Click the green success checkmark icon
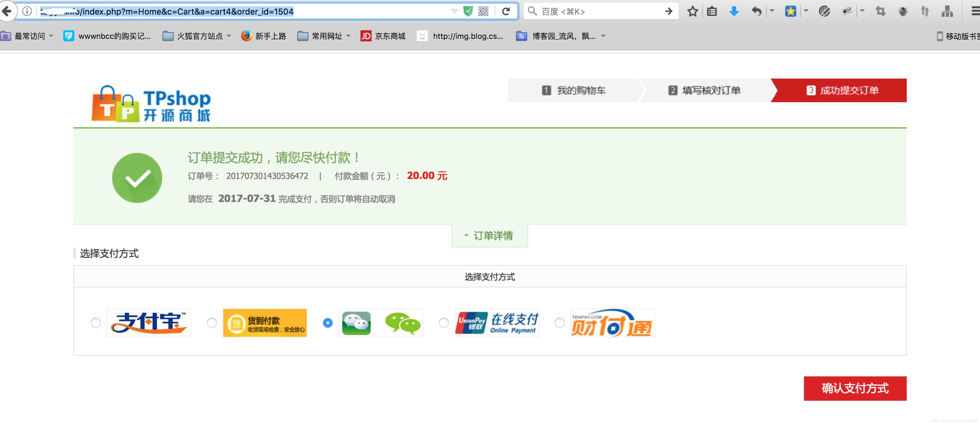 [137, 178]
